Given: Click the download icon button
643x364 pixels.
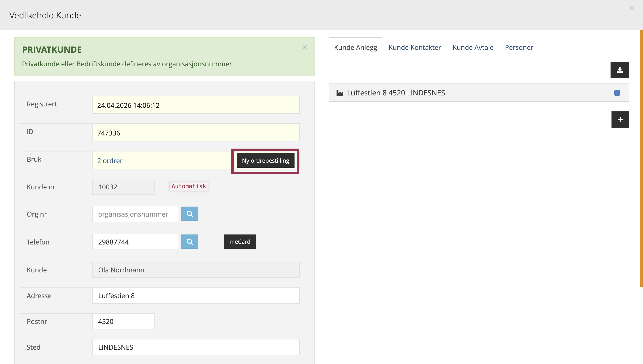Looking at the screenshot, I should (x=620, y=70).
